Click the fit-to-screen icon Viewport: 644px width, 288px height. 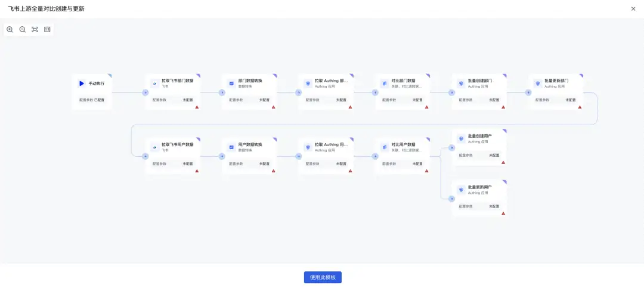[35, 29]
